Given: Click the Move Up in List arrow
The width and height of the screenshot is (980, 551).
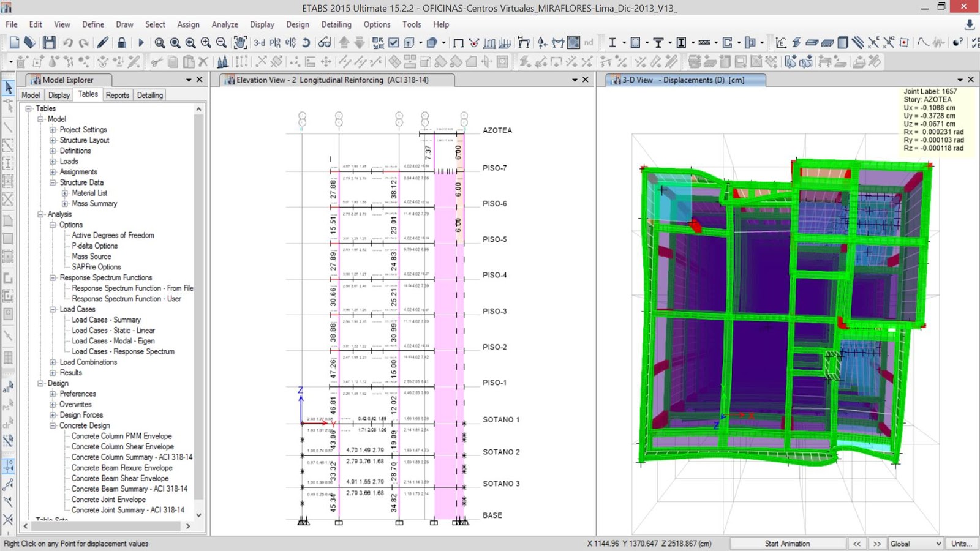Looking at the screenshot, I should pyautogui.click(x=344, y=42).
